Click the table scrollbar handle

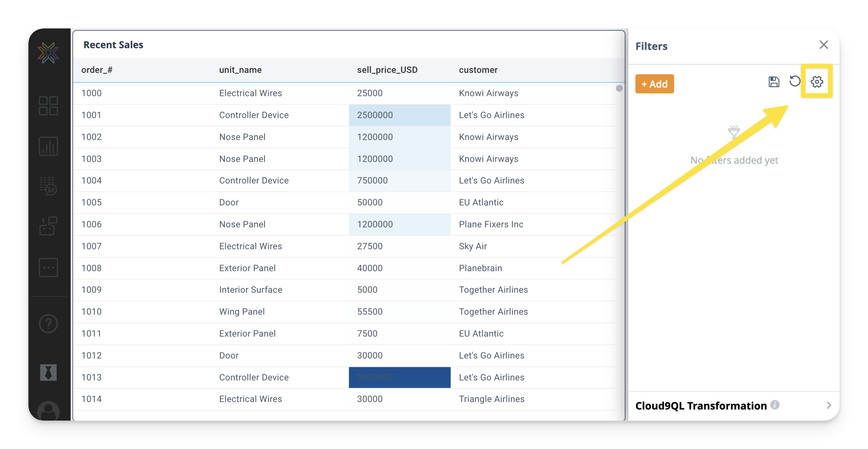coord(619,88)
